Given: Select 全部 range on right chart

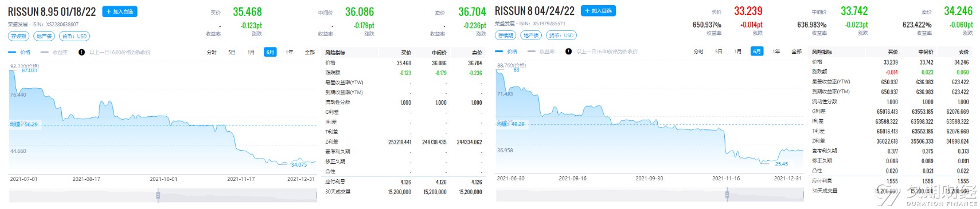Looking at the screenshot, I should [797, 52].
